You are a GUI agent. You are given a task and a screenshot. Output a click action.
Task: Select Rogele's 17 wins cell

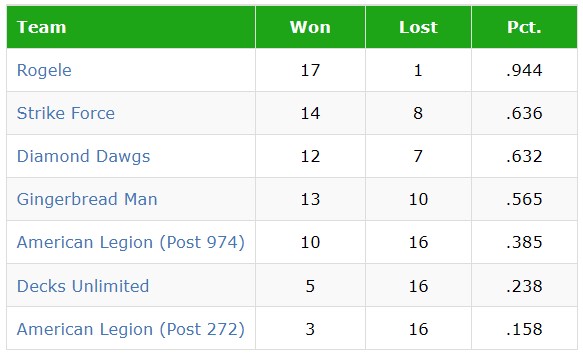(x=310, y=70)
